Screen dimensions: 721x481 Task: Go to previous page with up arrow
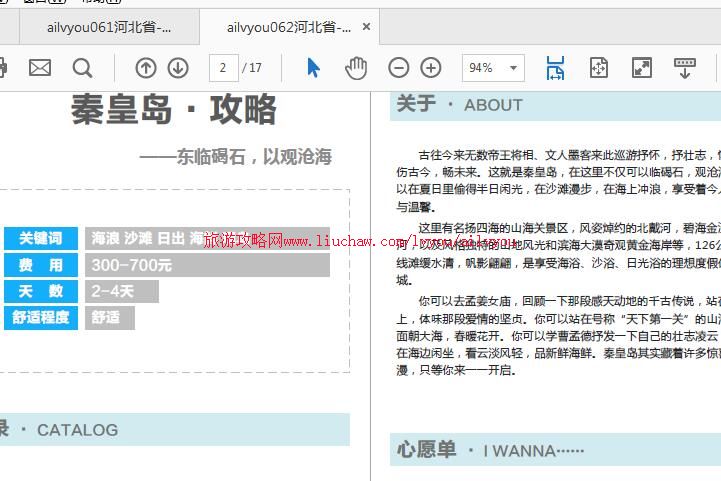tap(146, 68)
